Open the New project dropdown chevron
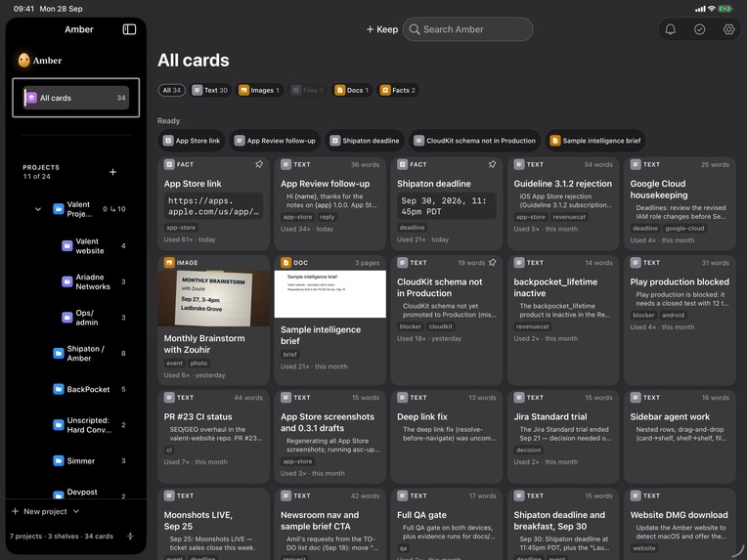The image size is (747, 560). point(76,511)
